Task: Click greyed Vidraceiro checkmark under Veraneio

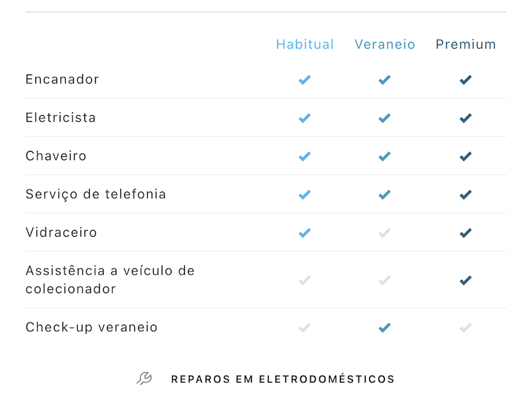Action: tap(384, 233)
